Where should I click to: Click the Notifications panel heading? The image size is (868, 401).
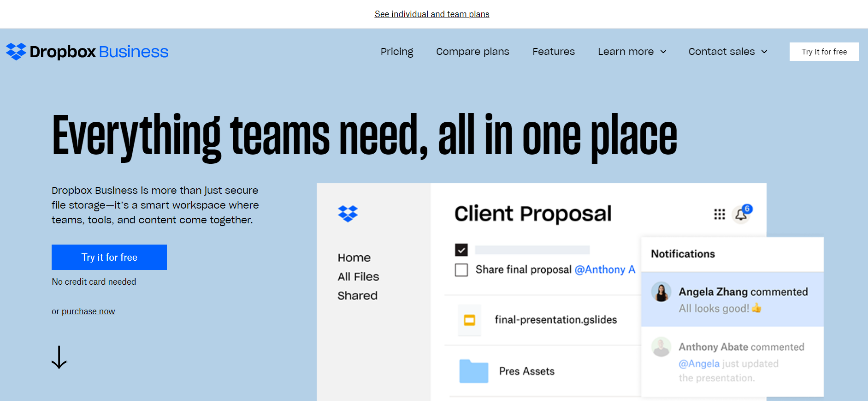tap(683, 254)
